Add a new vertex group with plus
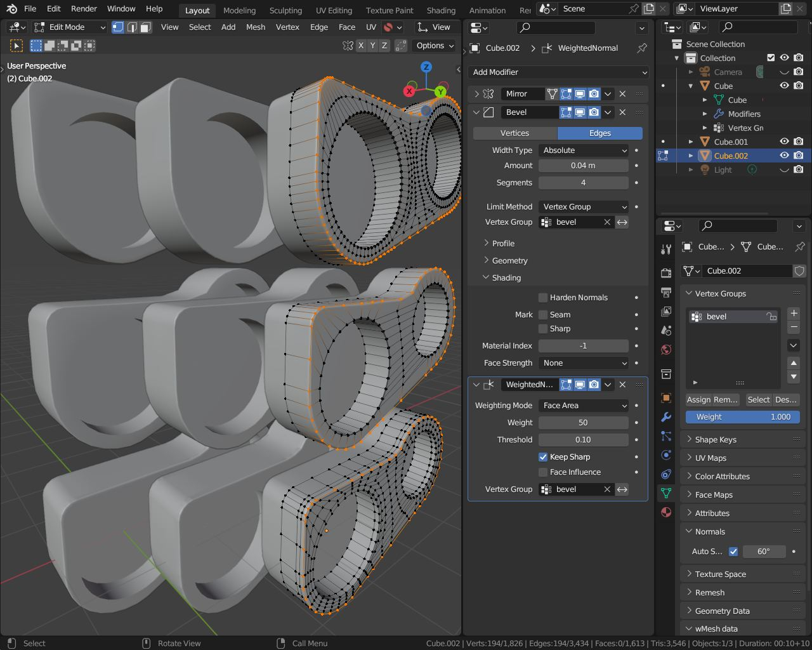The width and height of the screenshot is (812, 650). (x=794, y=313)
